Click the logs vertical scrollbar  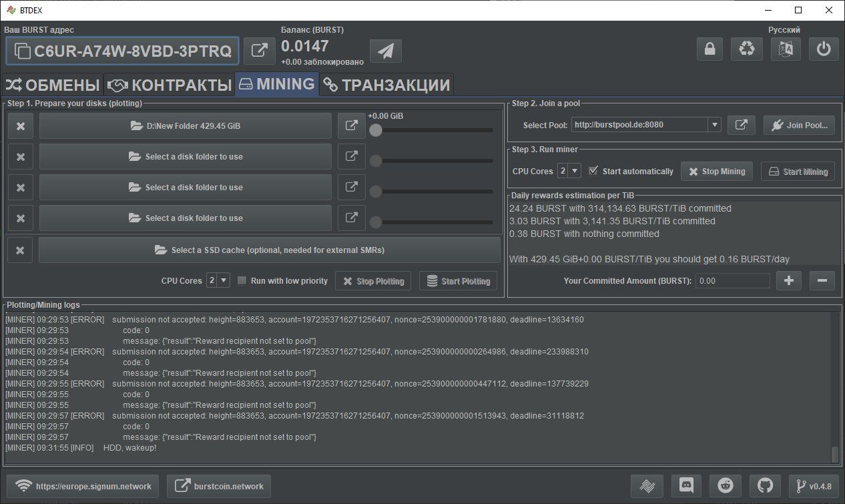pos(834,454)
